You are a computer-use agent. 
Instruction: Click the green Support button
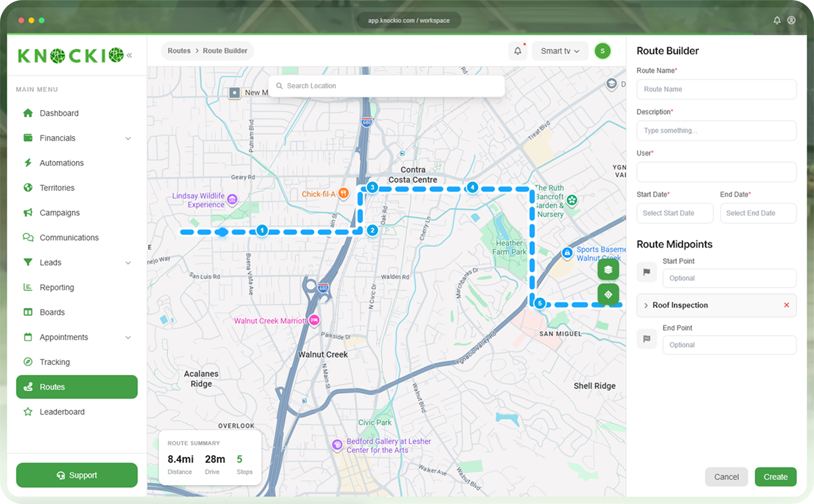coord(77,475)
